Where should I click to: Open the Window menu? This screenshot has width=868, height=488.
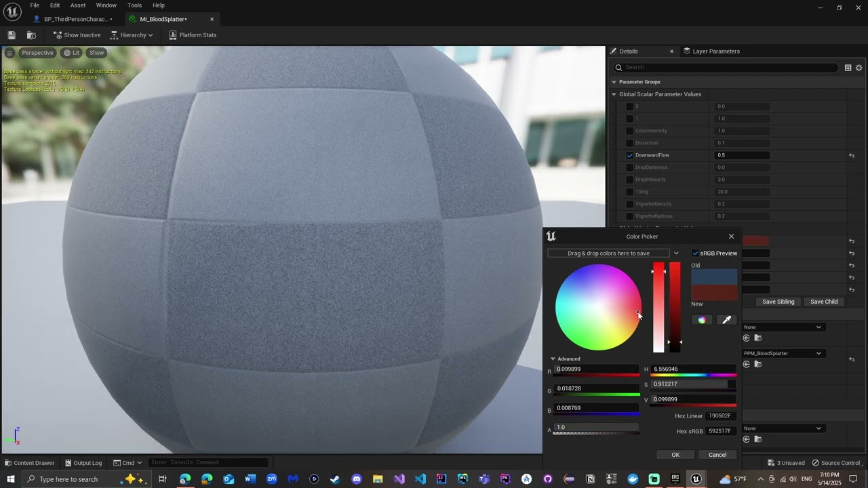106,5
